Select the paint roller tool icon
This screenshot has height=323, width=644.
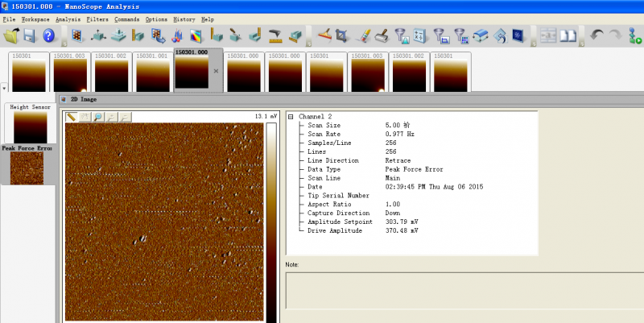click(x=382, y=35)
